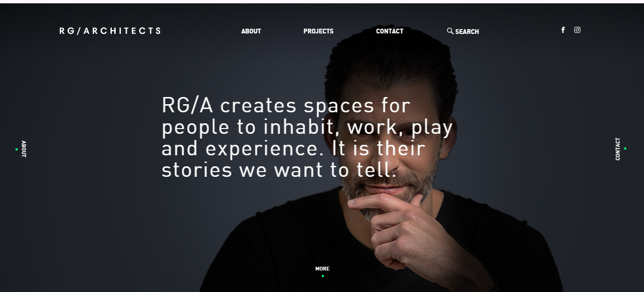
Task: Click the green dot below MORE
Action: pyautogui.click(x=323, y=276)
